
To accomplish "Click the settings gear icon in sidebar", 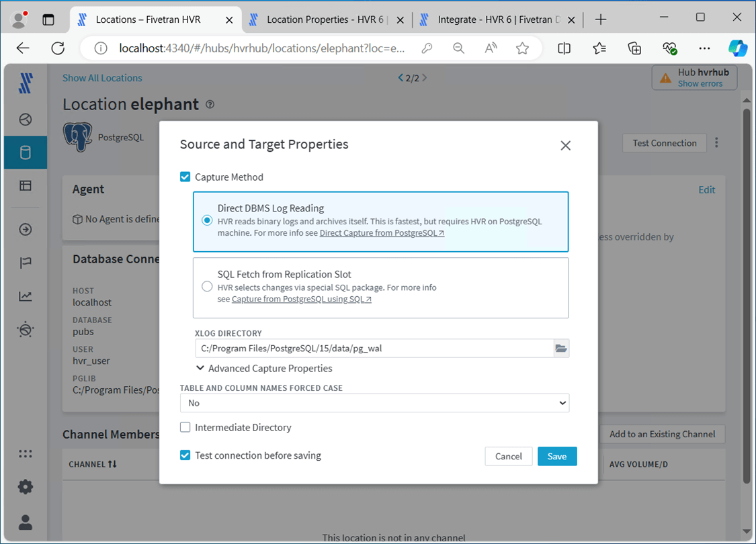I will click(26, 487).
